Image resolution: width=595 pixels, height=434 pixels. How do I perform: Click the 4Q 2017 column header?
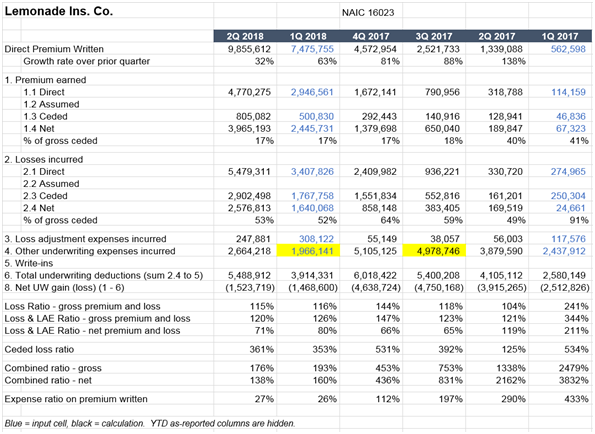[x=371, y=36]
